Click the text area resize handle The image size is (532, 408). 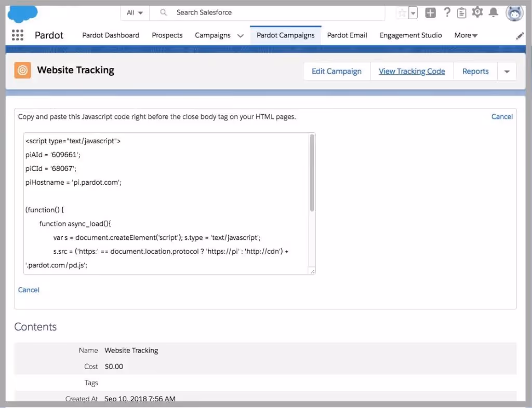coord(312,271)
